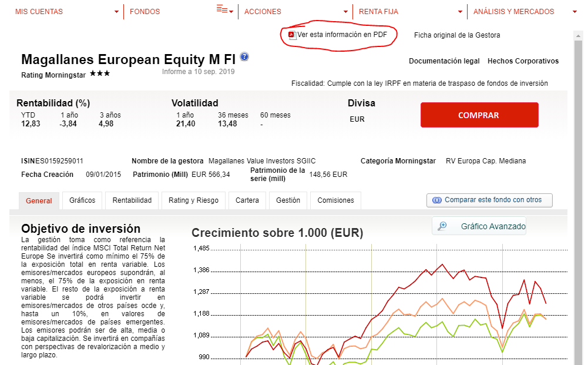Click the scrollbar up arrow
This screenshot has height=365, width=588.
point(578,36)
